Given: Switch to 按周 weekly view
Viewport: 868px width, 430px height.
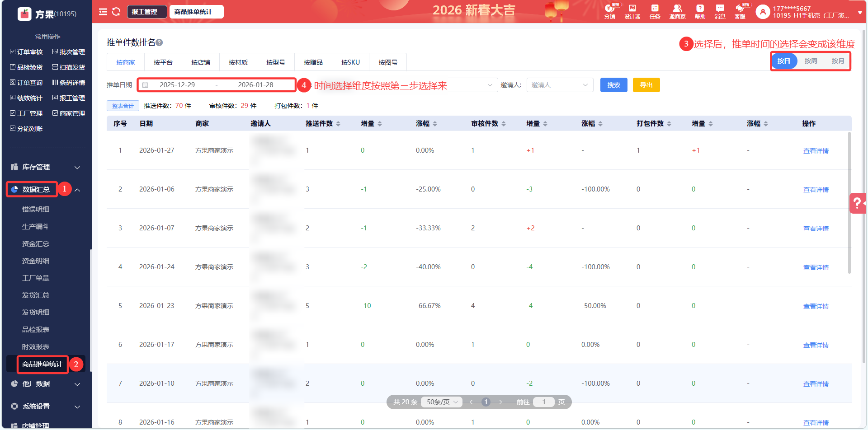Looking at the screenshot, I should click(x=811, y=61).
